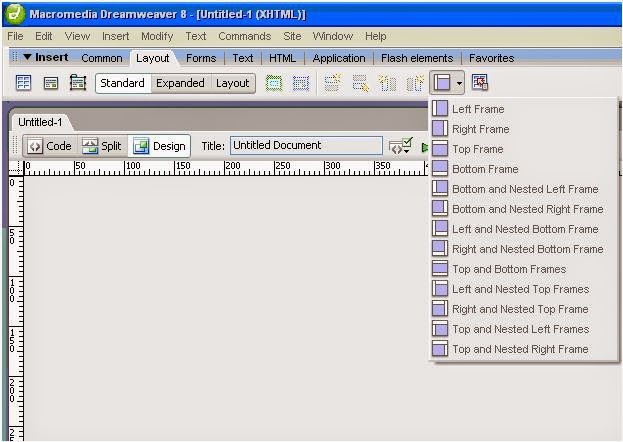
Task: Click the Draw Layer icon
Action: click(x=78, y=83)
